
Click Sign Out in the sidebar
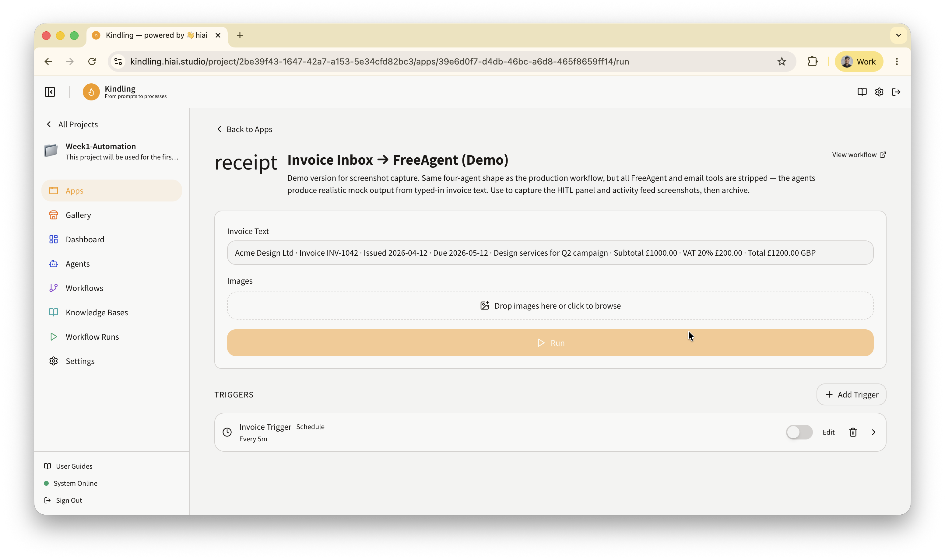click(63, 500)
